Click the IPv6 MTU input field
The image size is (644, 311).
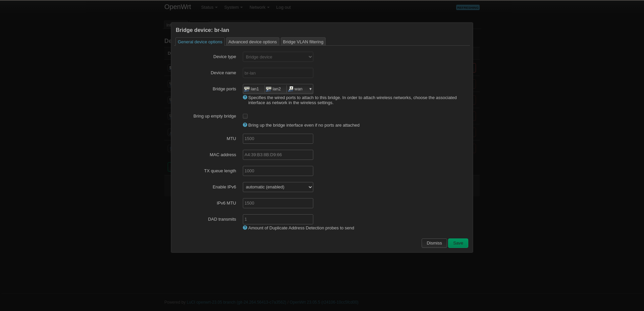278,203
